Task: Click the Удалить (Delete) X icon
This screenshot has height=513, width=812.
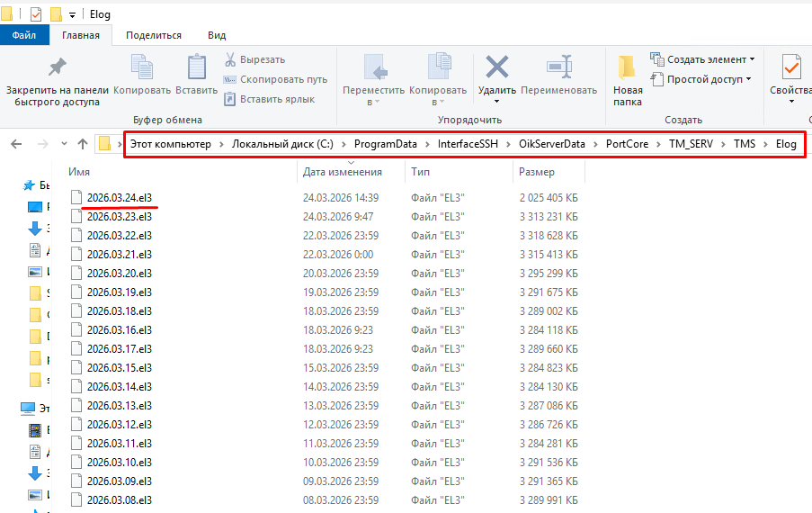Action: point(496,67)
